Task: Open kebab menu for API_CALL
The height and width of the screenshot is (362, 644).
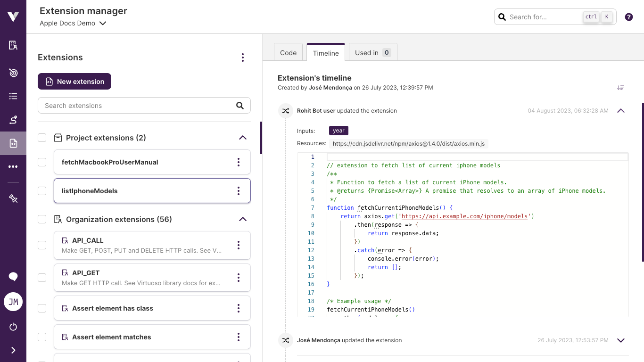Action: (x=239, y=245)
